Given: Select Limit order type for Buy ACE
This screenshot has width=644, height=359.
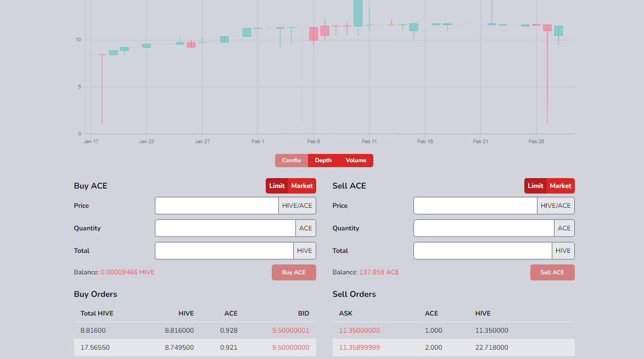Looking at the screenshot, I should click(277, 186).
